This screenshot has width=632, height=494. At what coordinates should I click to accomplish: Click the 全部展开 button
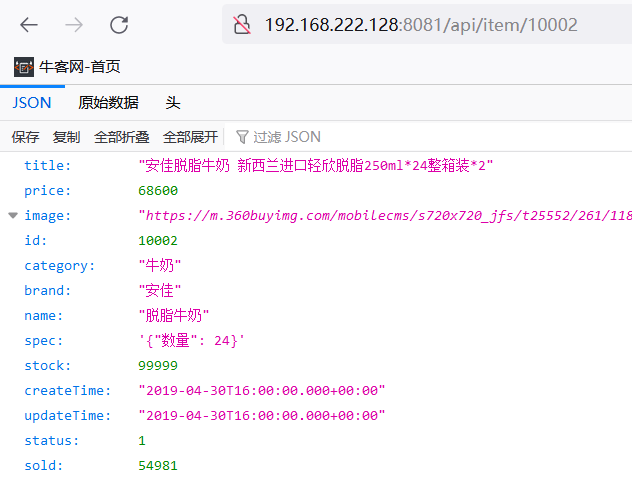pyautogui.click(x=190, y=137)
